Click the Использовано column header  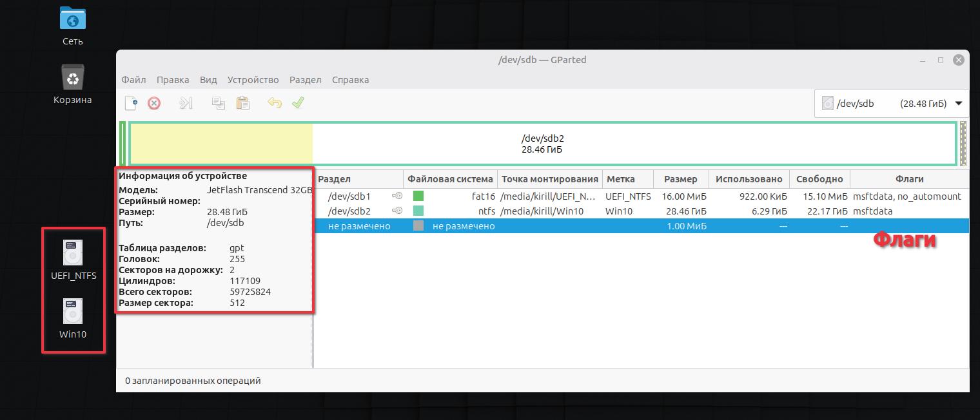(x=749, y=179)
